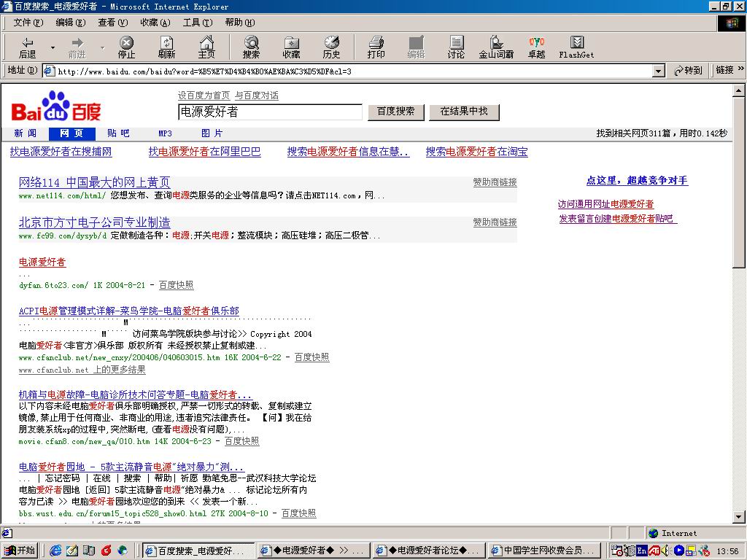The width and height of the screenshot is (747, 560).
Task: Open ACPI电源管理模式详解 result link
Action: pos(128,311)
